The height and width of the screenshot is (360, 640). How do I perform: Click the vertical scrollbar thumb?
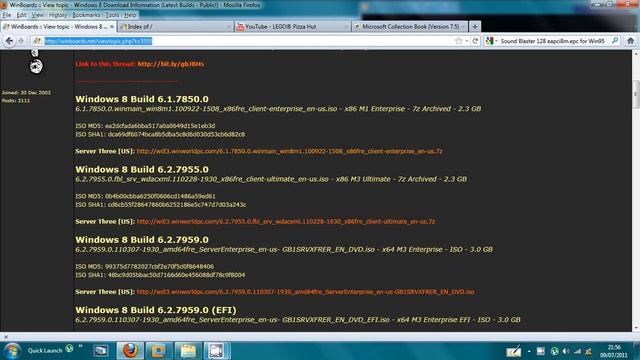point(636,94)
